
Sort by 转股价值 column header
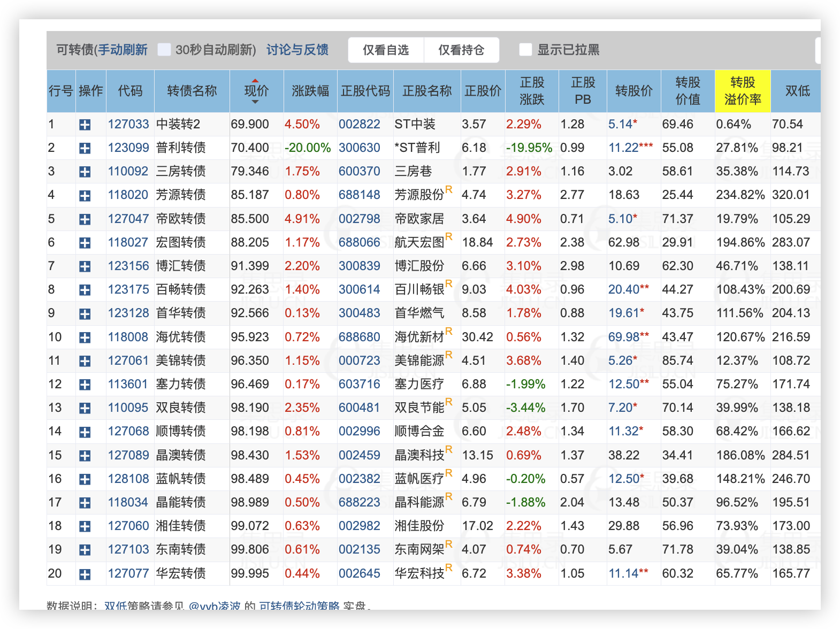point(688,91)
